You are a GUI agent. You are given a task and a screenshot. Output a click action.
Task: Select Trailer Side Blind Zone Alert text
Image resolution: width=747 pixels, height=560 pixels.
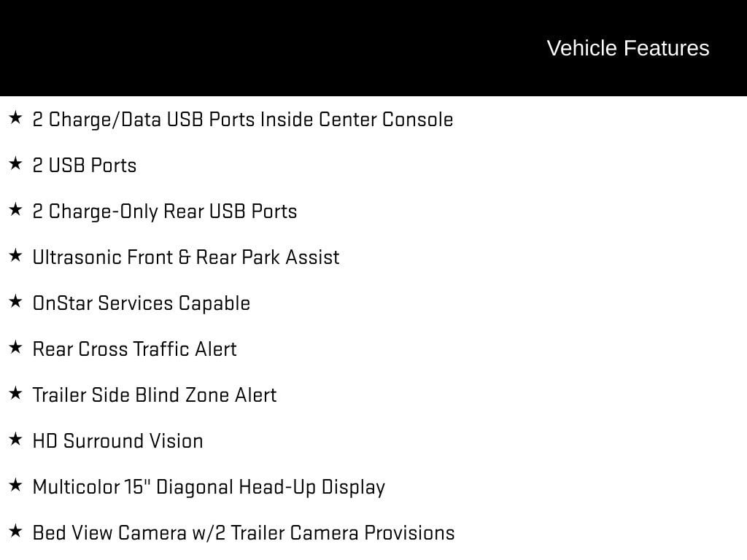(x=155, y=395)
